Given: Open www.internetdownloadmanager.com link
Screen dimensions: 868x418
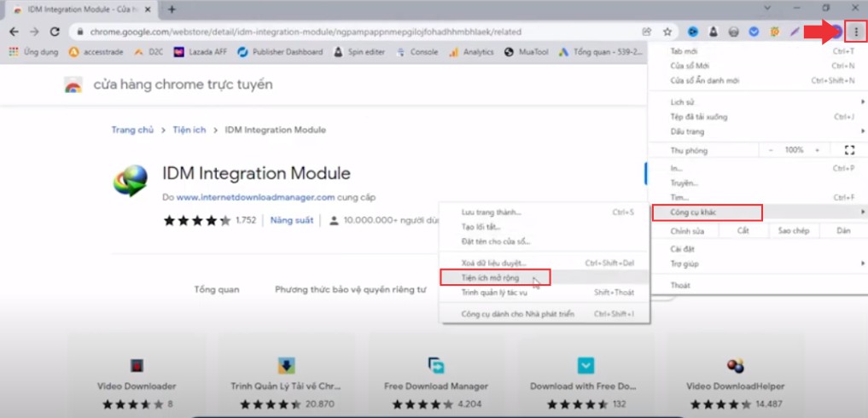Looking at the screenshot, I should click(255, 197).
